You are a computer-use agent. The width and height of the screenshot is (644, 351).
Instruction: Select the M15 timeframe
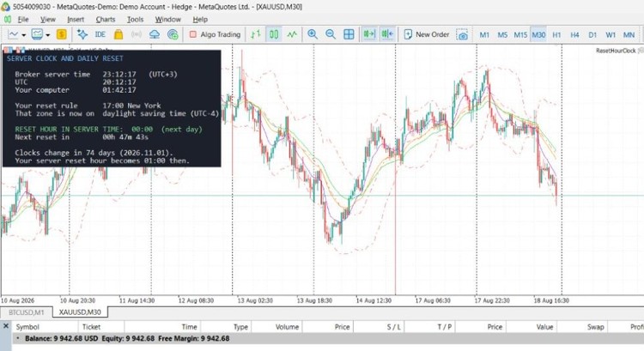pos(520,35)
